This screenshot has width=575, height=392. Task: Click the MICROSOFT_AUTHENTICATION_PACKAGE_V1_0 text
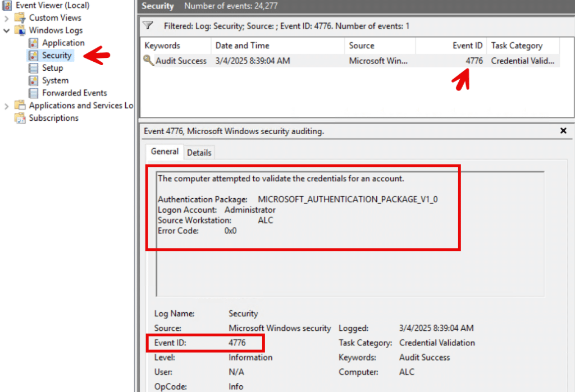pyautogui.click(x=348, y=199)
